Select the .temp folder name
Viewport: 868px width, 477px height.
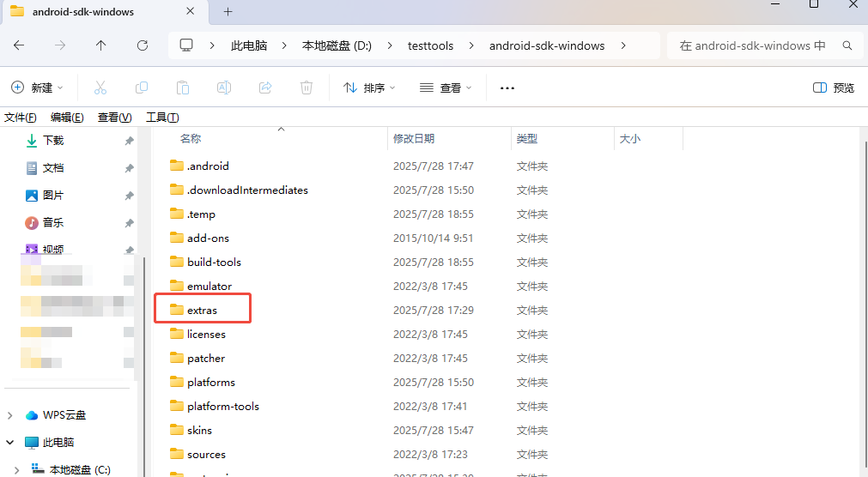(201, 214)
